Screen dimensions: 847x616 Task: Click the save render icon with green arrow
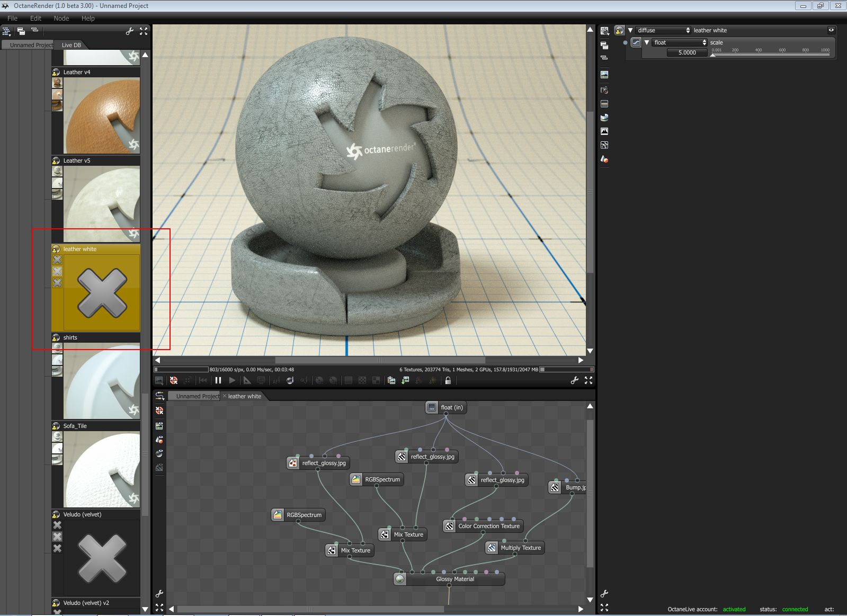click(x=405, y=380)
